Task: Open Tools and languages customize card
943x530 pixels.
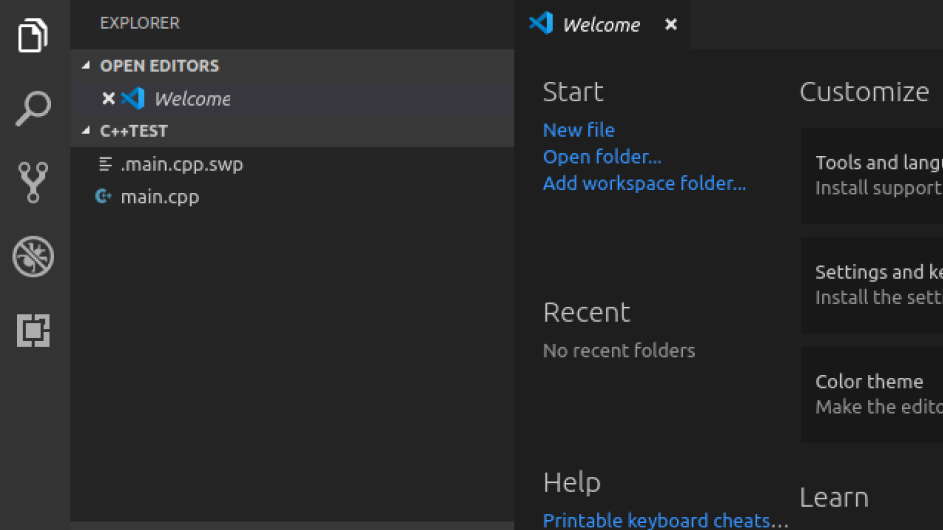Action: [x=872, y=175]
